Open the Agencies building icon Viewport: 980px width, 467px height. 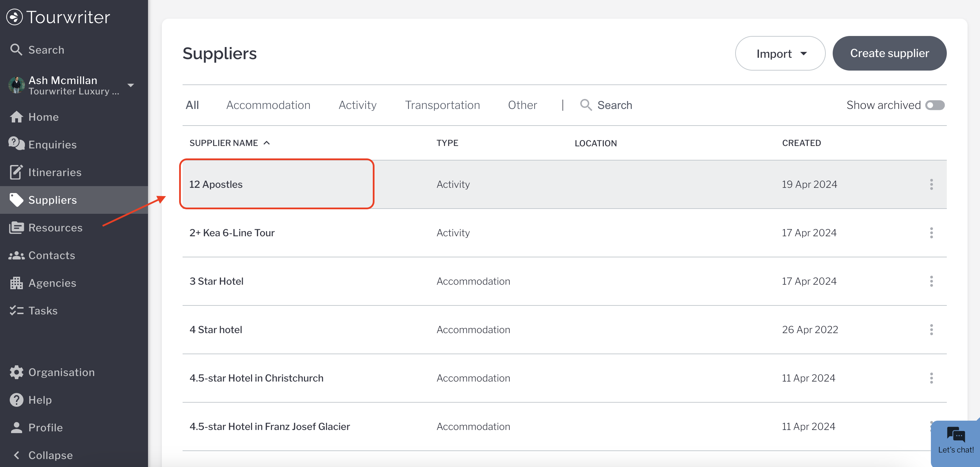[16, 283]
